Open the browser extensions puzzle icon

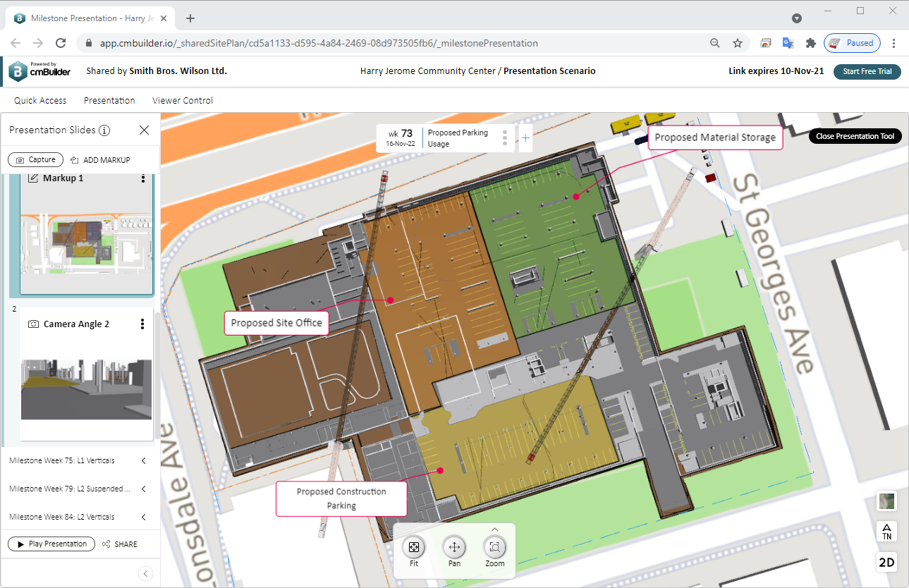[x=811, y=43]
